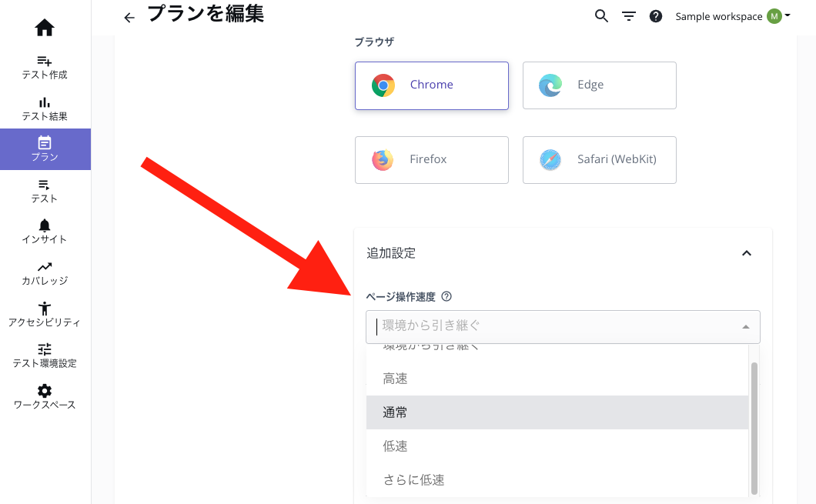Open the filter list icon
The height and width of the screenshot is (504, 816).
point(629,17)
